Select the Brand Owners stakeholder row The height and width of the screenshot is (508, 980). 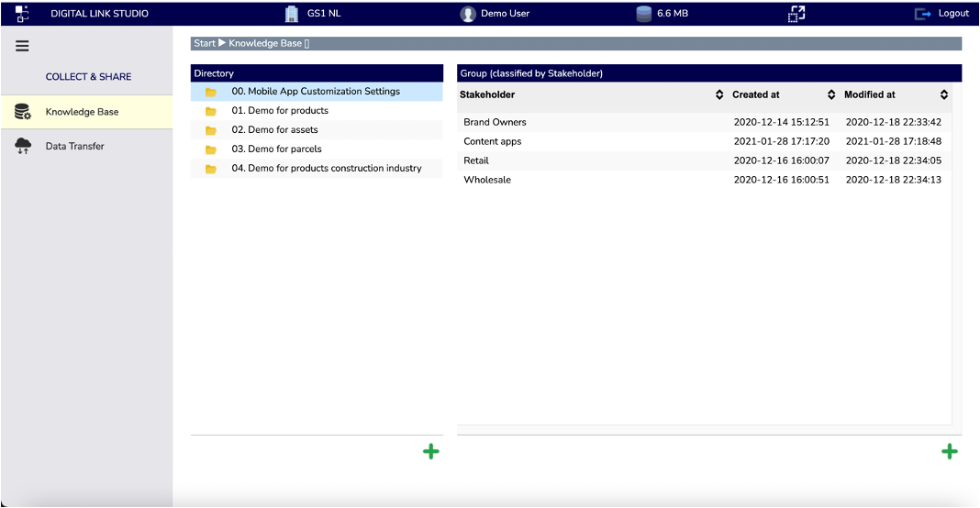point(705,122)
